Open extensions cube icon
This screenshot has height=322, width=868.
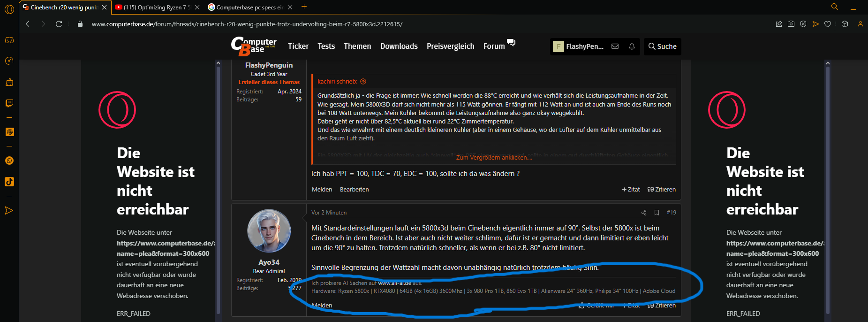coord(845,24)
